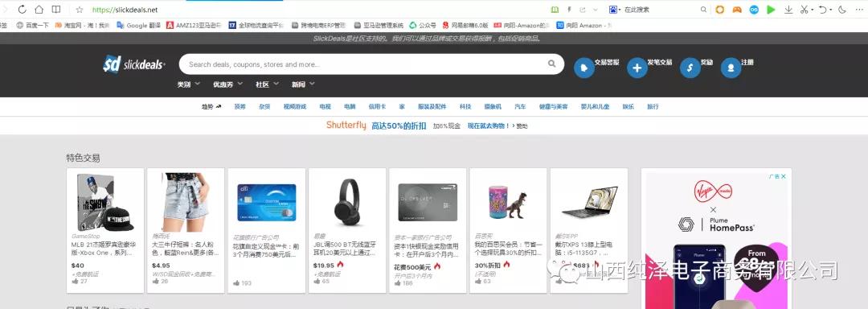Click the Slickdeals logo

point(134,64)
